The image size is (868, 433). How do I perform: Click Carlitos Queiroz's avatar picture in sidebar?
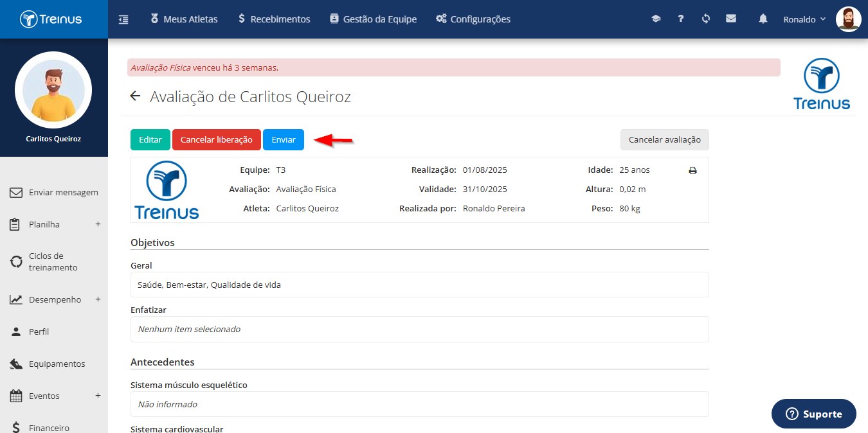pos(53,90)
